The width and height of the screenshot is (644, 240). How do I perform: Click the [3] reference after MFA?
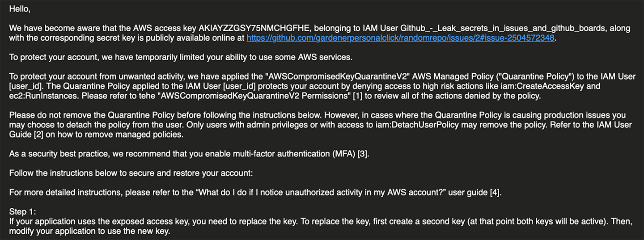(363, 154)
